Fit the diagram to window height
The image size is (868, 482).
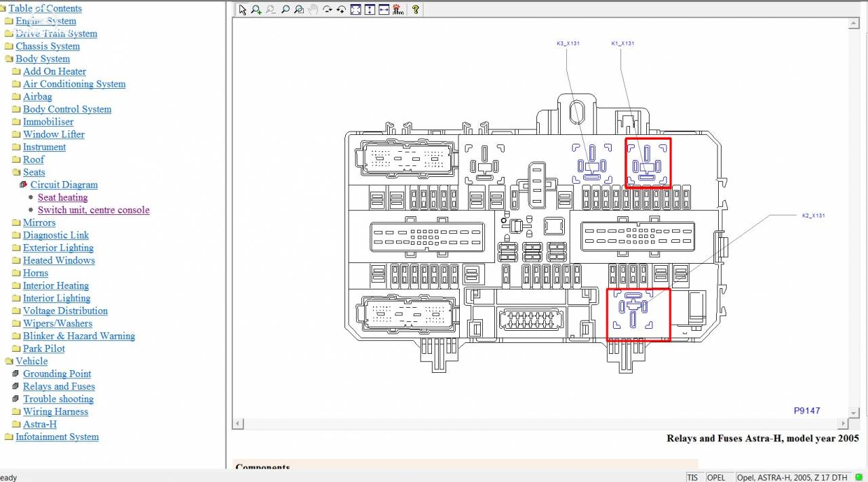(x=370, y=9)
